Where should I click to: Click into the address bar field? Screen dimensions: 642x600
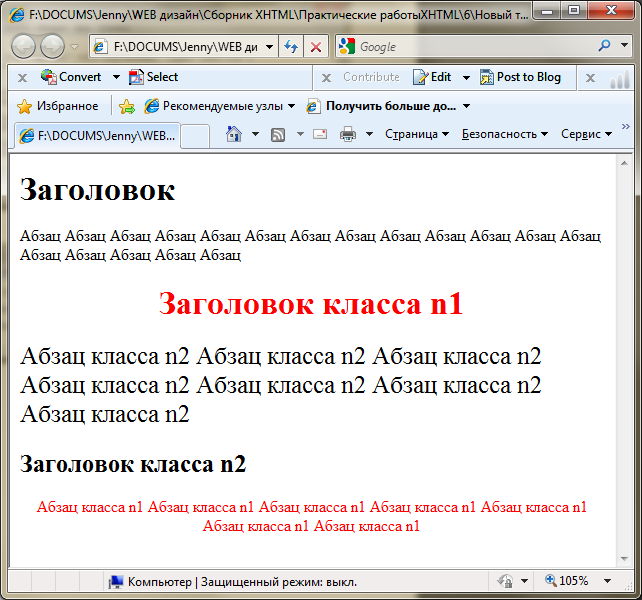tap(185, 47)
